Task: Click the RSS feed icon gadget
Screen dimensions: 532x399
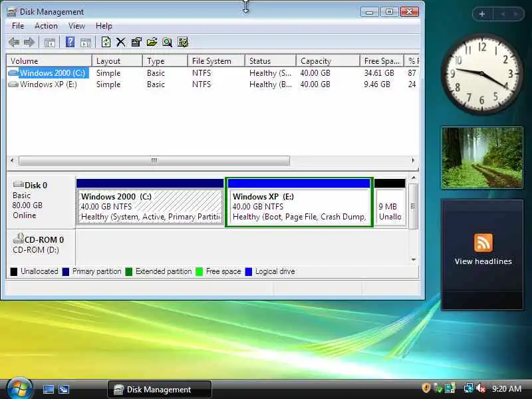Action: point(483,242)
